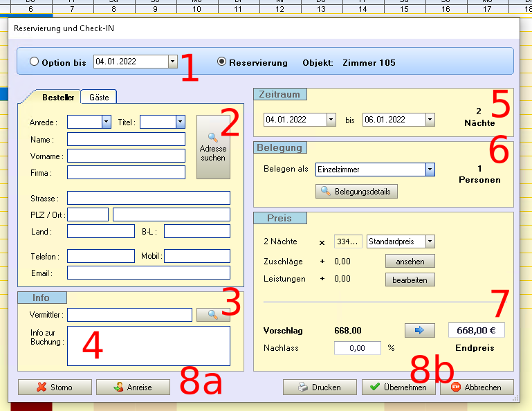Click the blue arrow to apply Vorschlag price
The image size is (532, 411).
click(419, 331)
